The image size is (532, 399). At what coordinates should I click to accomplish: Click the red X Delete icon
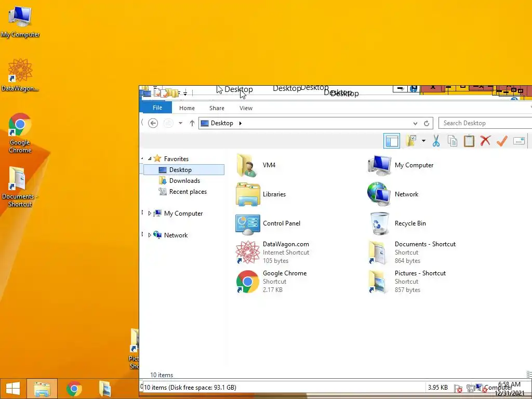(485, 140)
